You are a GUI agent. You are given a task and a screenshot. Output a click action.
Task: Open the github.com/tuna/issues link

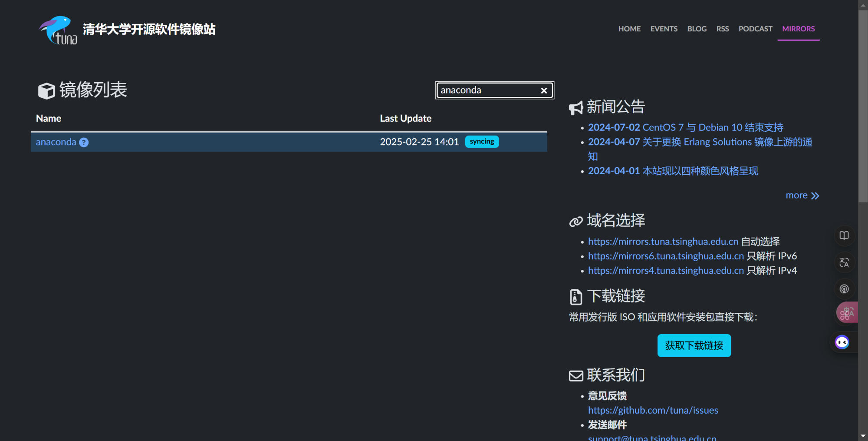653,410
